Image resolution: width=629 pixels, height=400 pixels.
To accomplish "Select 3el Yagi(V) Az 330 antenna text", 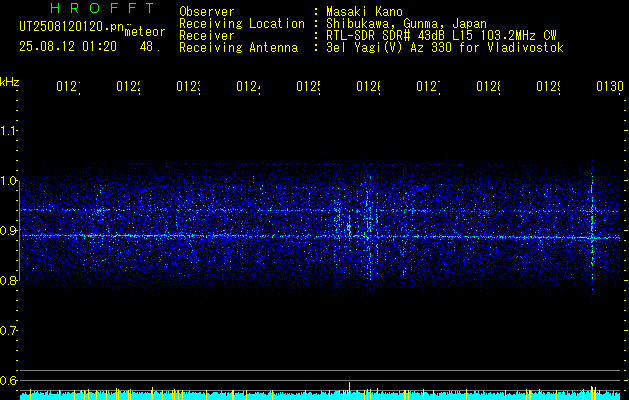I will (x=445, y=48).
